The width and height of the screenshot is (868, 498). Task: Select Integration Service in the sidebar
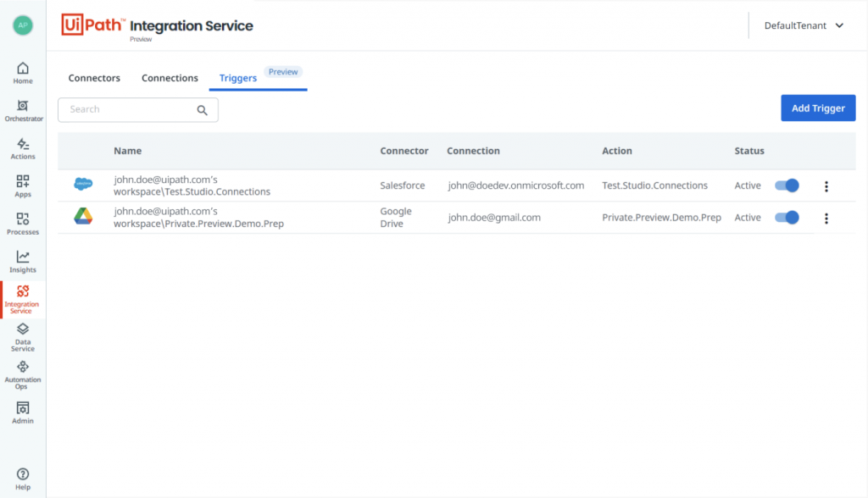click(23, 299)
